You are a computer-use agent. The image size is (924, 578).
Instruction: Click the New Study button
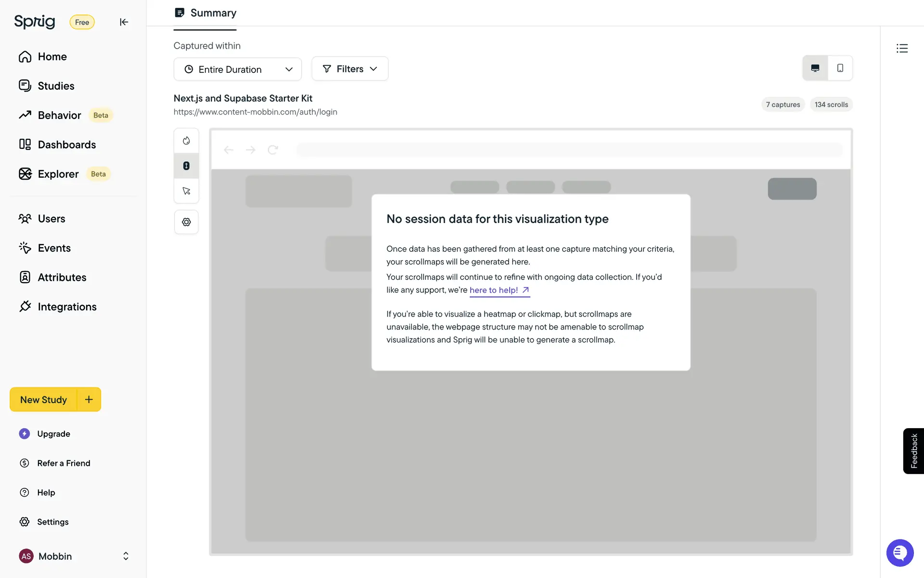[x=43, y=399]
